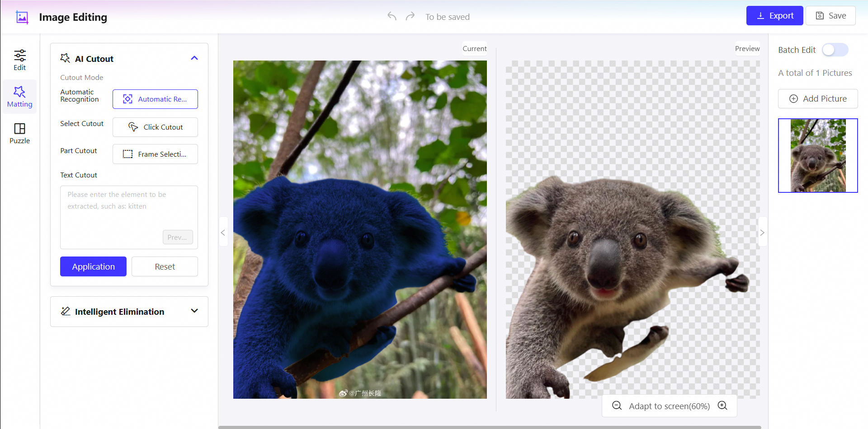Click the 'Part Cutout' label
This screenshot has width=868, height=429.
[x=79, y=151]
